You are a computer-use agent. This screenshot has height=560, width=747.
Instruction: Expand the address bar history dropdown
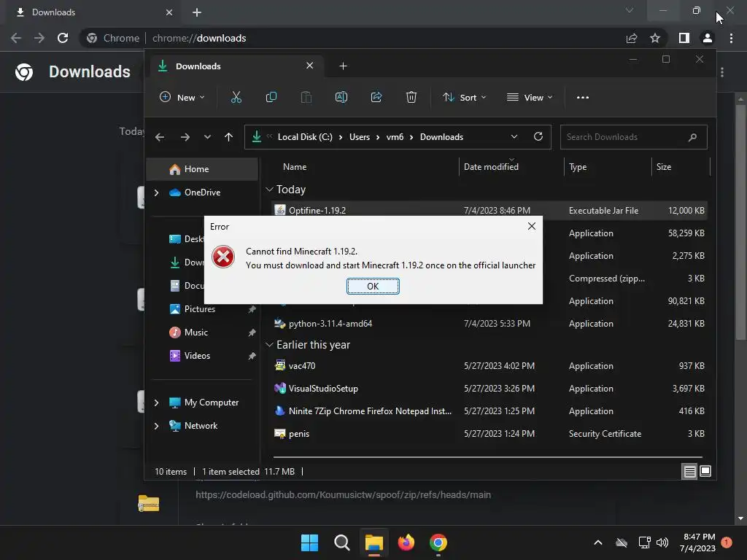pyautogui.click(x=514, y=136)
